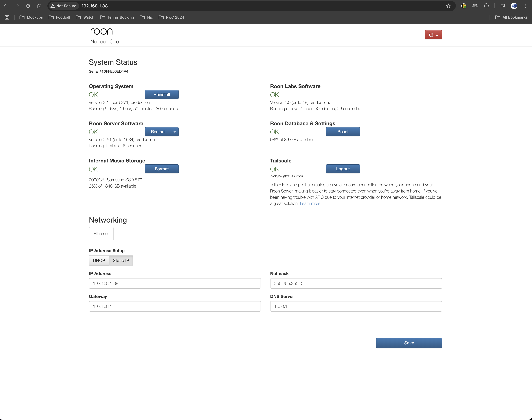Open the extensions puzzle-piece icon
Screen dimensions: 532x420
(x=486, y=6)
